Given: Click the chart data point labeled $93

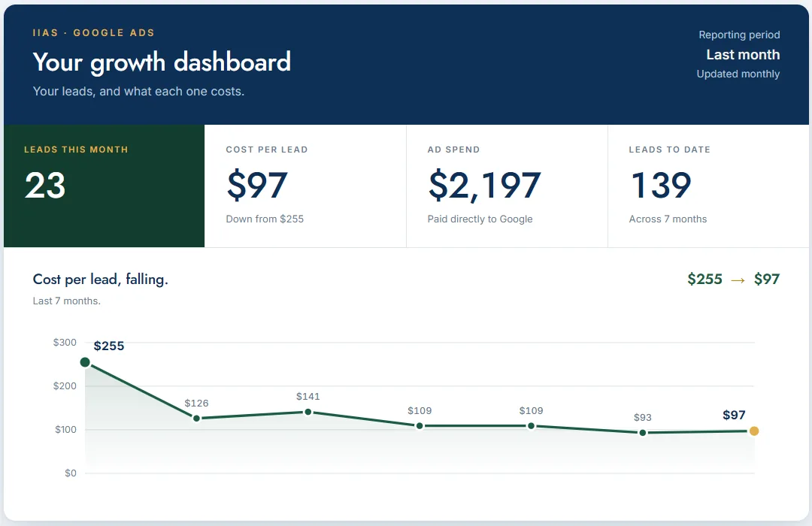Looking at the screenshot, I should tap(643, 433).
